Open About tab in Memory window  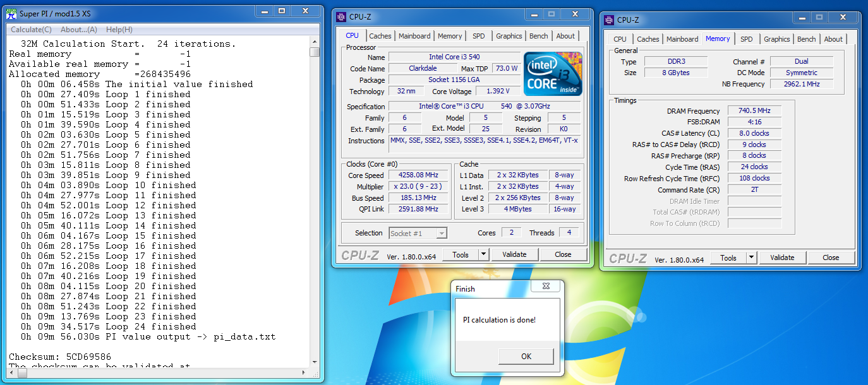pyautogui.click(x=833, y=39)
